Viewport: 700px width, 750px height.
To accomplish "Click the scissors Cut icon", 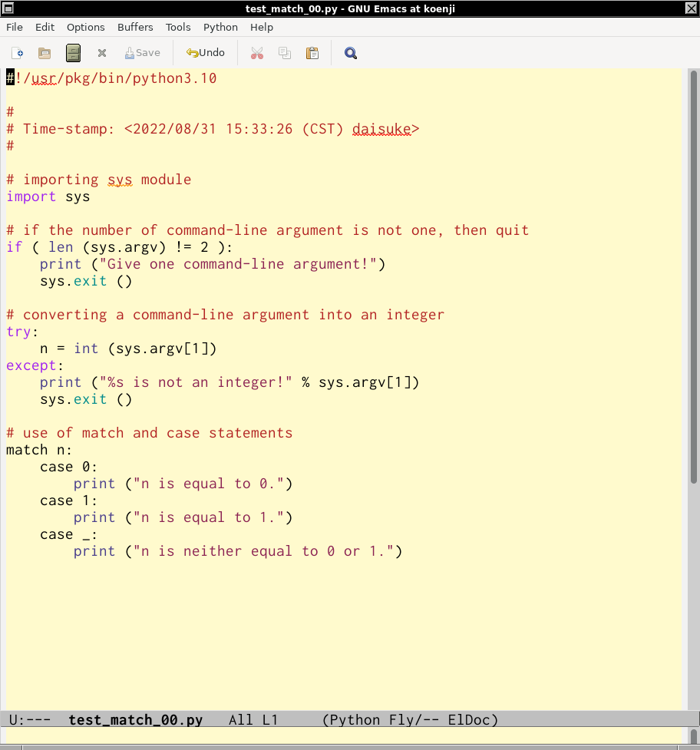I will 257,53.
